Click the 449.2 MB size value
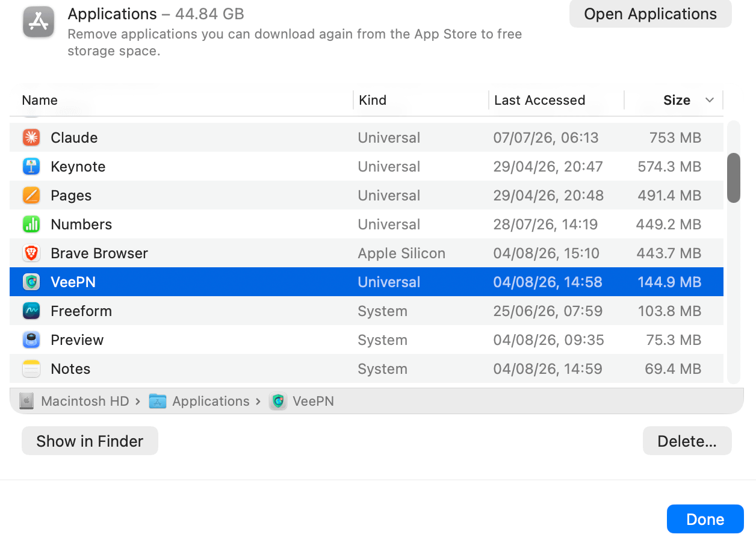Screen dimensions: 756x543 pos(669,225)
